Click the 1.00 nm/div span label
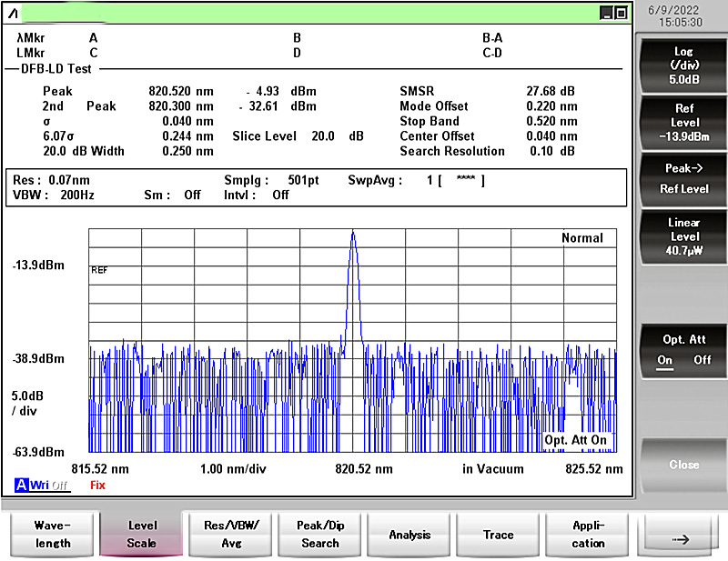 point(233,469)
